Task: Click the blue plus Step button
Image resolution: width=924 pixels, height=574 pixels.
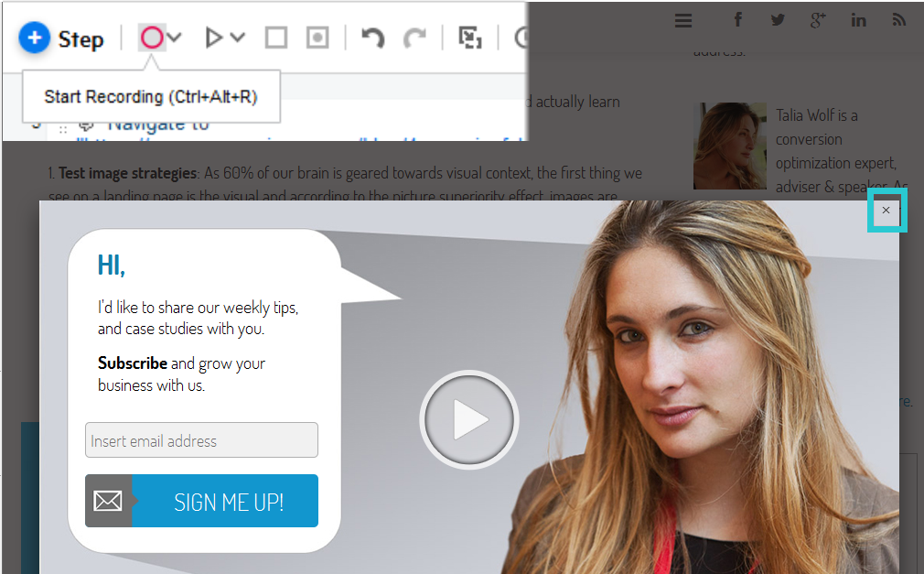Action: tap(61, 38)
